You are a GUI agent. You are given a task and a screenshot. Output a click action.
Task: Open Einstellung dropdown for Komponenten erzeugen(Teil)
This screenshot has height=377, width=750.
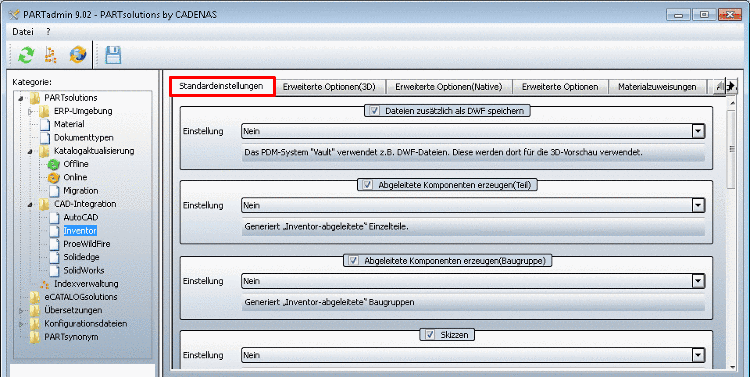[x=698, y=206]
